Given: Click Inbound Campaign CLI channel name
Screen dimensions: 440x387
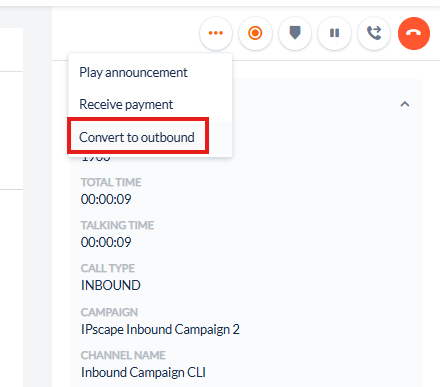Looking at the screenshot, I should click(x=143, y=372).
